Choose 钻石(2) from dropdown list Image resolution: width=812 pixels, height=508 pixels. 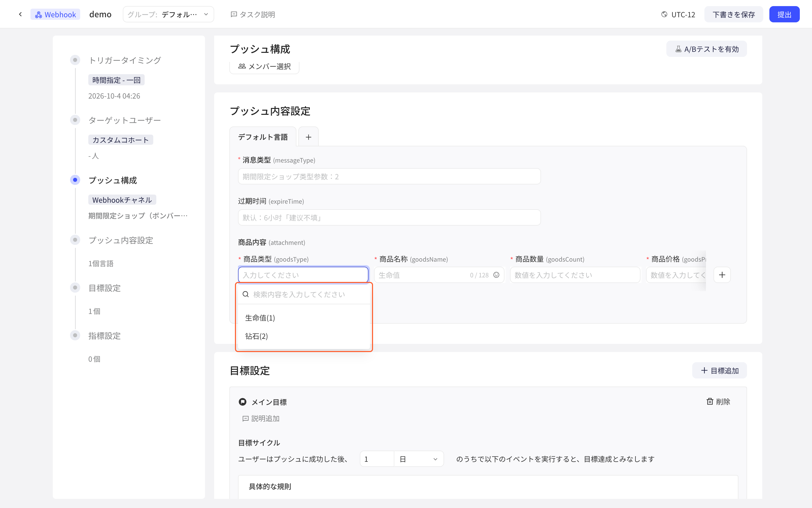tap(304, 336)
